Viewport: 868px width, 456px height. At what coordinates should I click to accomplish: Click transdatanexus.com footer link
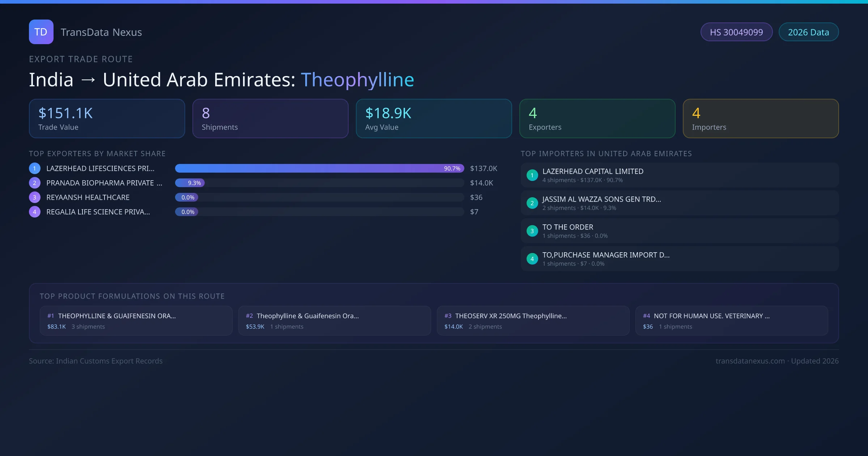pos(750,361)
